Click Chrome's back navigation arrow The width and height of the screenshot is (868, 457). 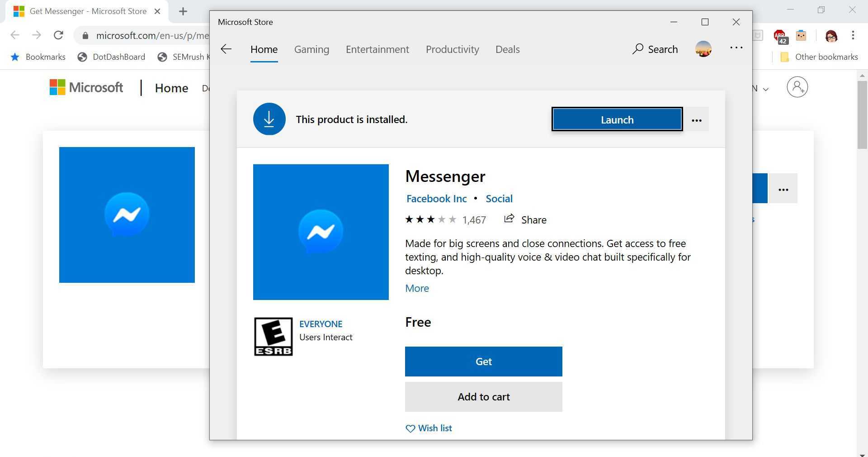pyautogui.click(x=15, y=35)
